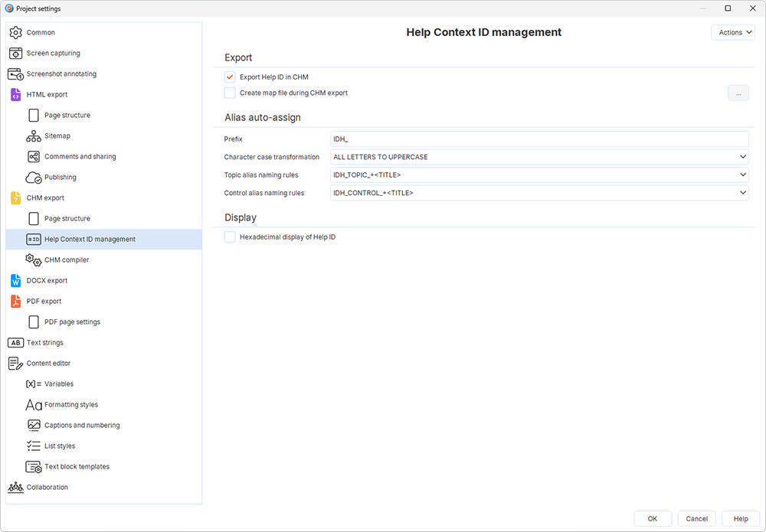This screenshot has height=532, width=766.
Task: Go to Captions and numbering label
Action: [x=82, y=425]
